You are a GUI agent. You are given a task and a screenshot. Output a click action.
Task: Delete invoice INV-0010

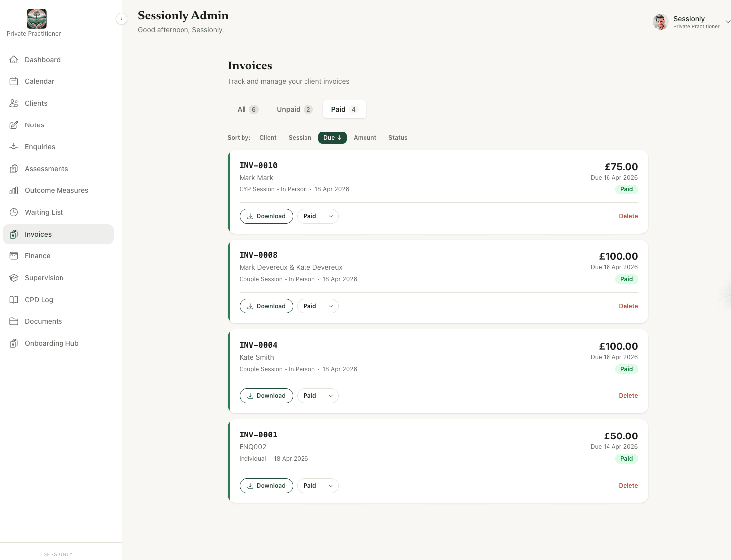628,216
